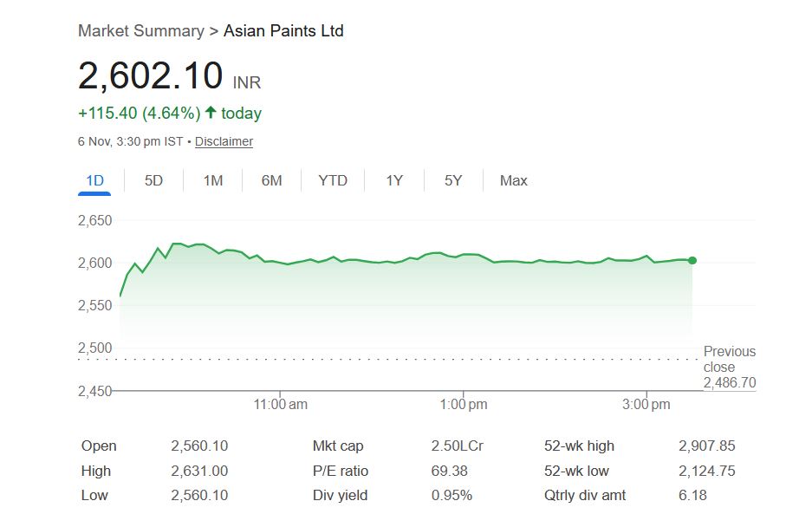Show the 1M price chart

[x=213, y=180]
